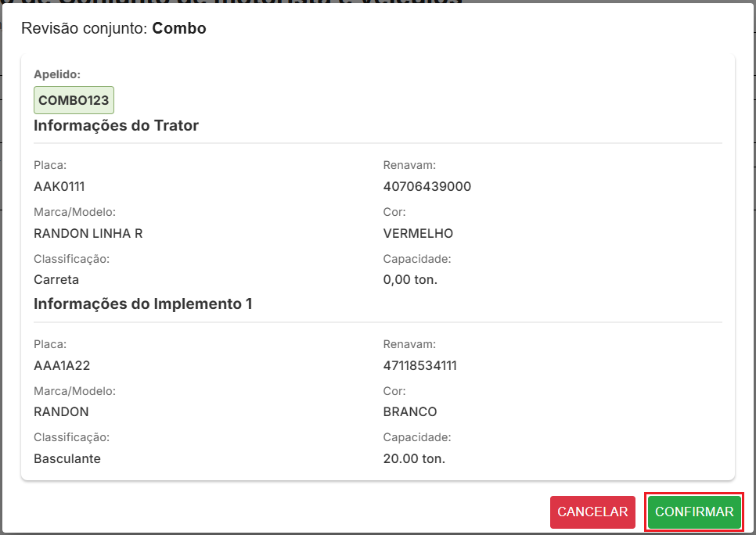Click the Classificação Basculante label

67,458
